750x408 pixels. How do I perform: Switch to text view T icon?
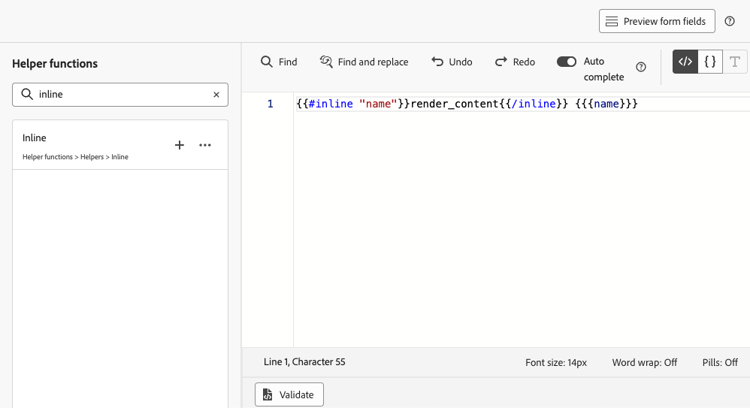735,62
